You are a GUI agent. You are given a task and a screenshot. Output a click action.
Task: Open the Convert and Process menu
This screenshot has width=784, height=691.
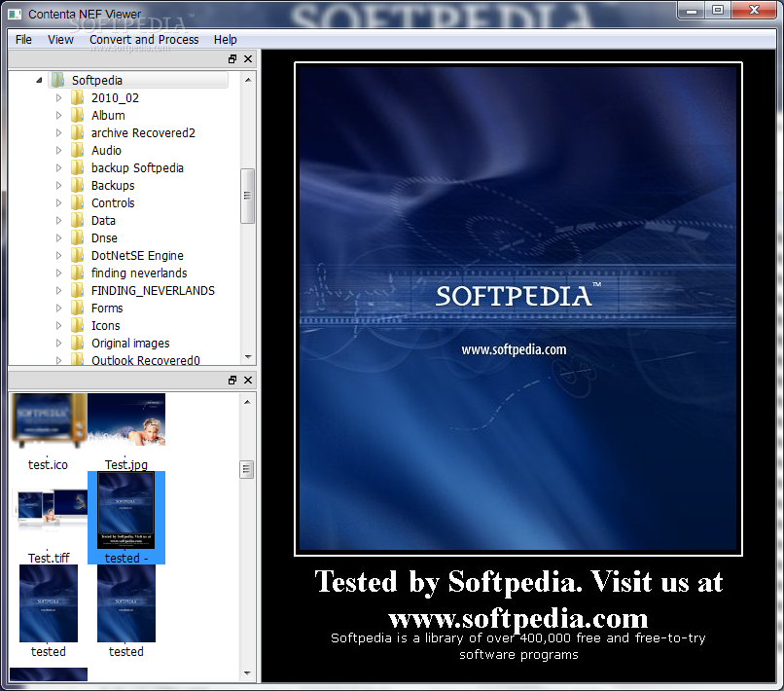coord(144,40)
